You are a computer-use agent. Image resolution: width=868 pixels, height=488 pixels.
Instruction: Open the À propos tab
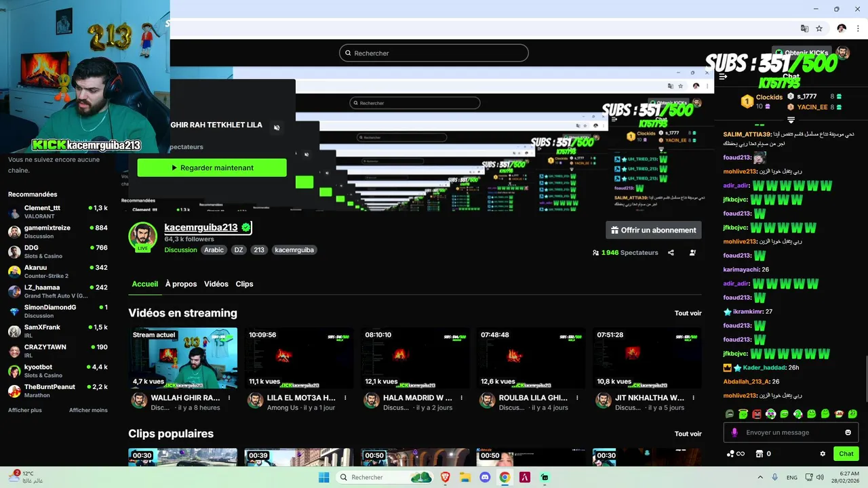[x=181, y=284]
